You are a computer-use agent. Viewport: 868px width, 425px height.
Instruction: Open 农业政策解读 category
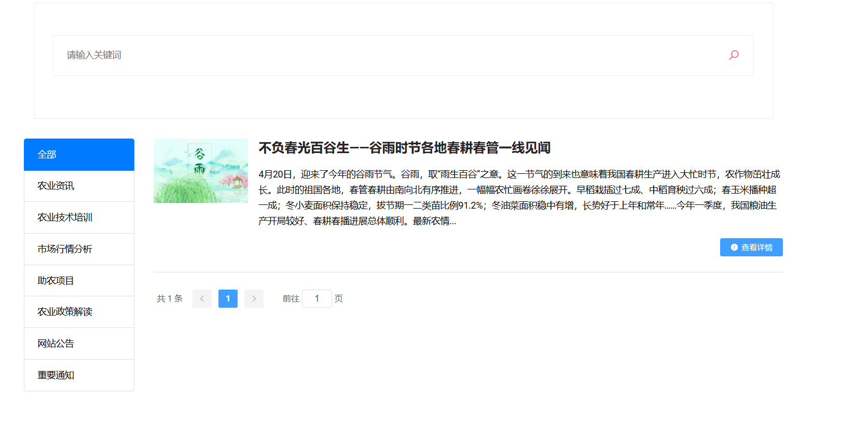point(79,312)
